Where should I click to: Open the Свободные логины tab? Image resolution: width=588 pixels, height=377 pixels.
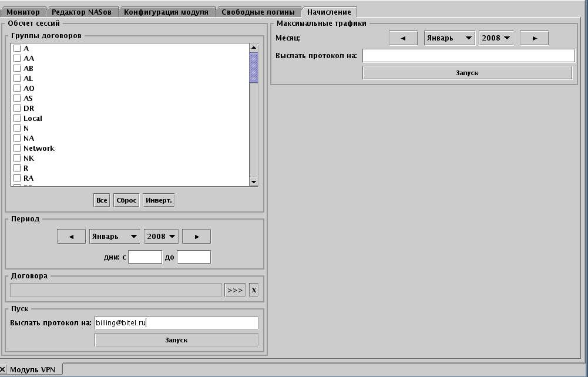click(x=258, y=12)
